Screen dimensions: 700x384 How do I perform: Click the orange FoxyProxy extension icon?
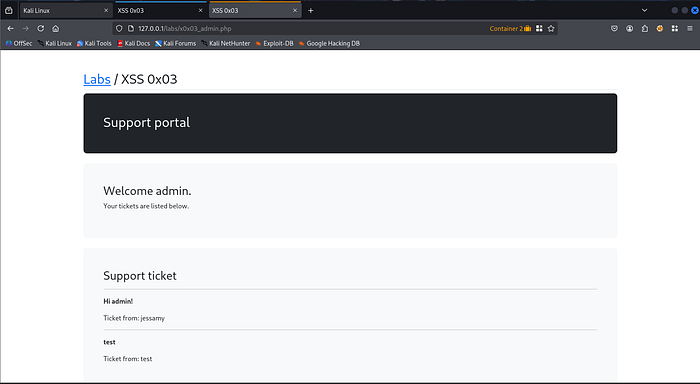(660, 29)
